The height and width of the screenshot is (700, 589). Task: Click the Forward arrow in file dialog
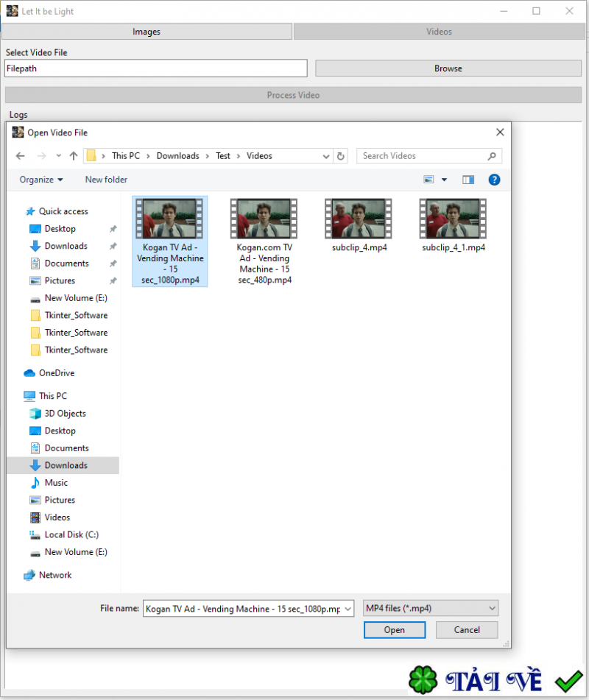pos(41,156)
